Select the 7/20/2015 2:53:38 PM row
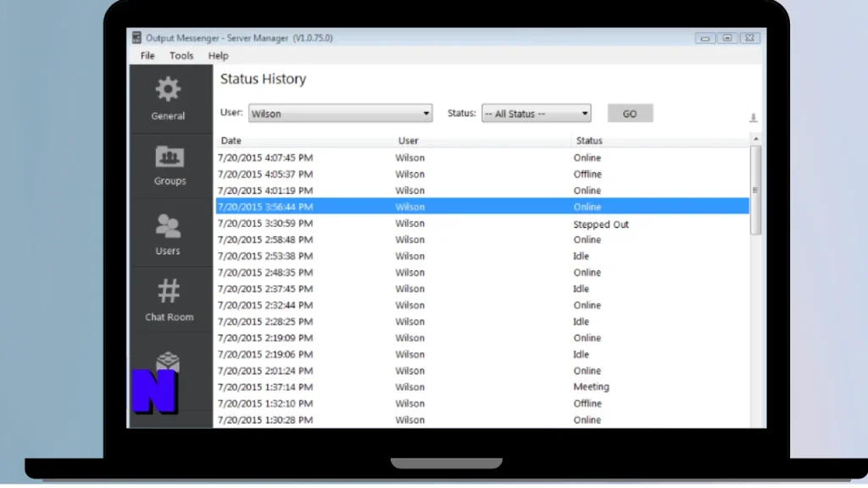 tap(482, 256)
